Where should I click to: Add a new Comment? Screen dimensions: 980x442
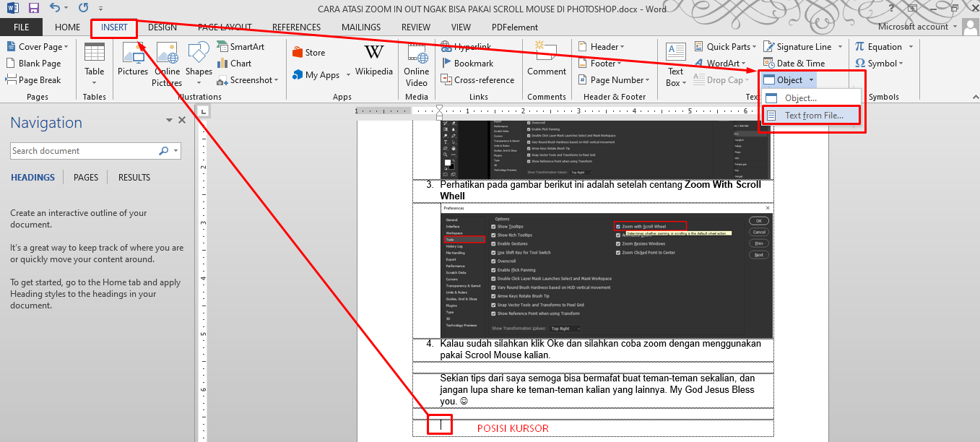(547, 59)
